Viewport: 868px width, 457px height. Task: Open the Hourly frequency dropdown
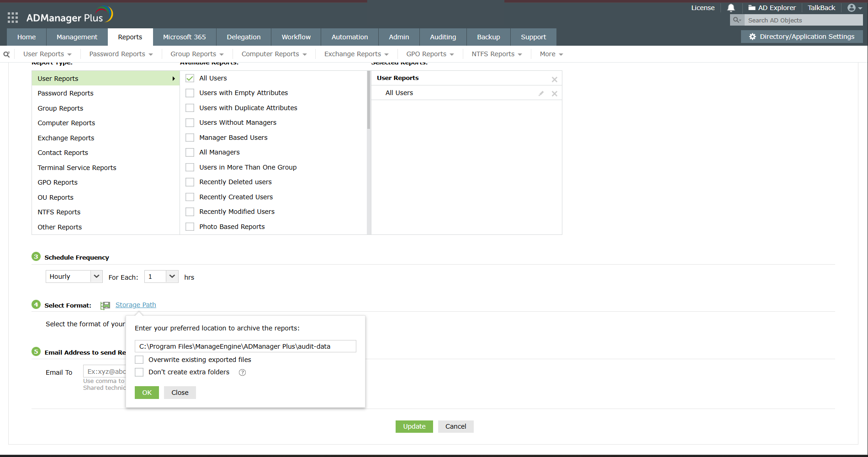pos(74,276)
